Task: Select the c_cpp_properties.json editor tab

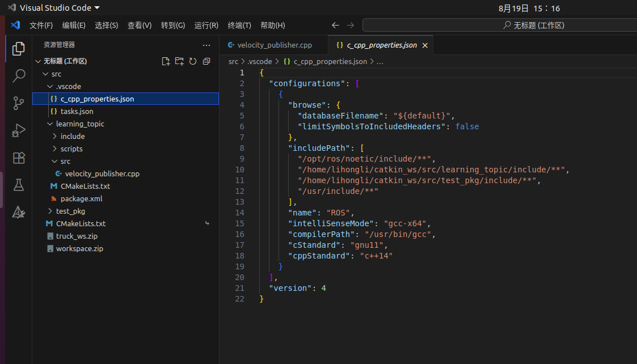Action: (381, 45)
